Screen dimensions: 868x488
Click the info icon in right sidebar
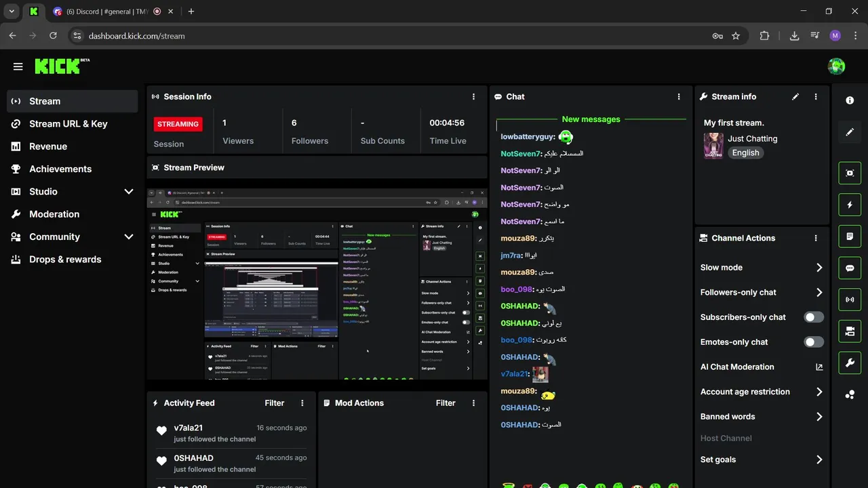(x=850, y=100)
